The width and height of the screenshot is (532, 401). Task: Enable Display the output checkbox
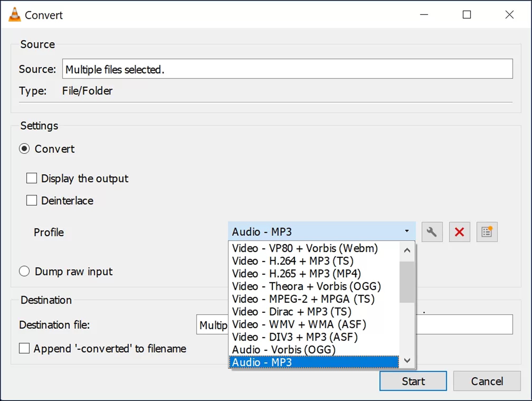[x=32, y=178]
